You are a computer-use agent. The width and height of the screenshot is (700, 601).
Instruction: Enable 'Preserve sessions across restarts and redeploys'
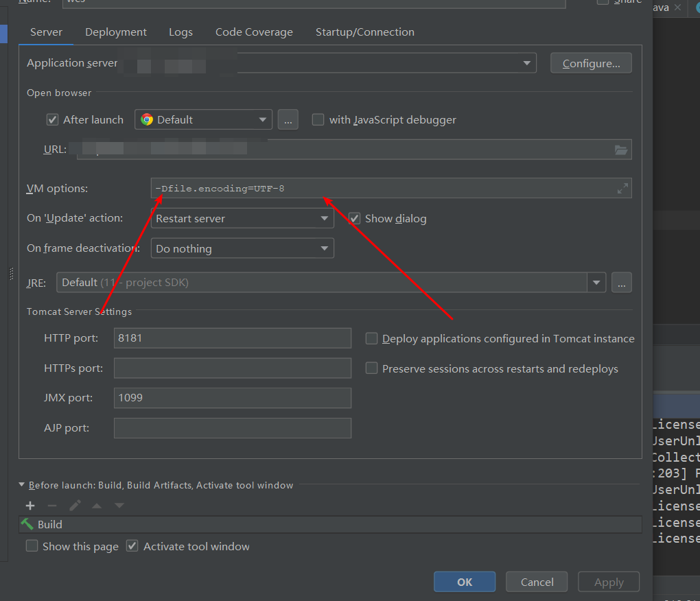coord(371,368)
